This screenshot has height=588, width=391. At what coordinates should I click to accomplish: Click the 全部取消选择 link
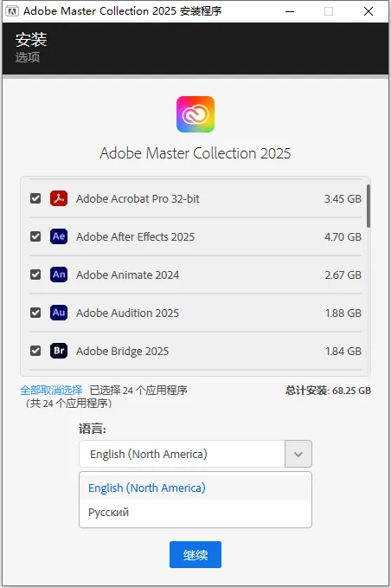coord(51,391)
